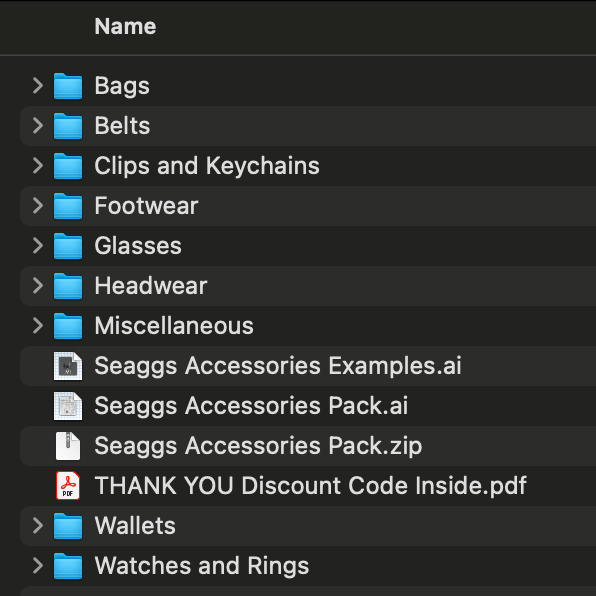Select the Seaggs Accessories Examples.ai file icon
596x596 pixels.
point(68,366)
